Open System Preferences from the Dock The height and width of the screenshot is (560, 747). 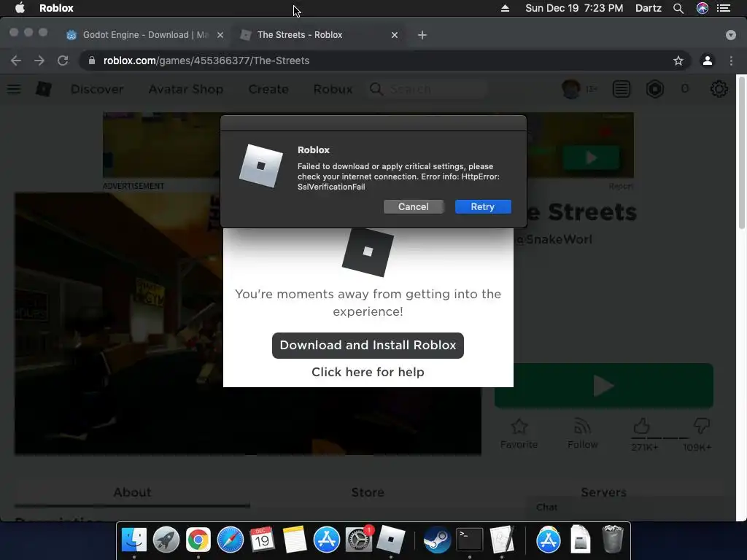click(x=359, y=540)
